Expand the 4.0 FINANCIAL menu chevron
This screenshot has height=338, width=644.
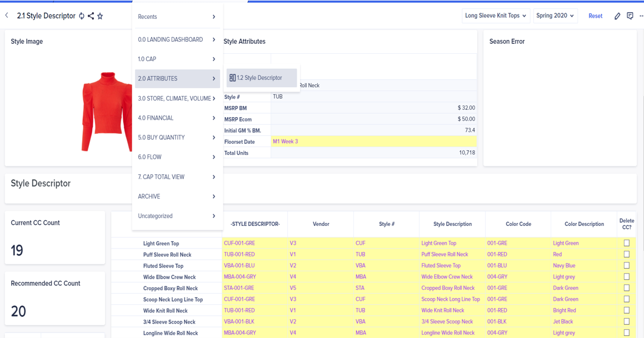213,118
